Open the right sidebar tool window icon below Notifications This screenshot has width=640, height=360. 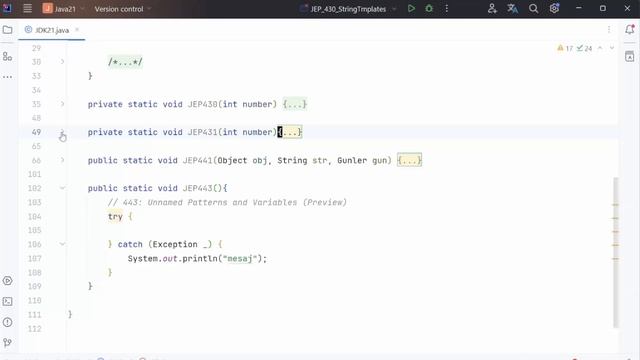[630, 56]
